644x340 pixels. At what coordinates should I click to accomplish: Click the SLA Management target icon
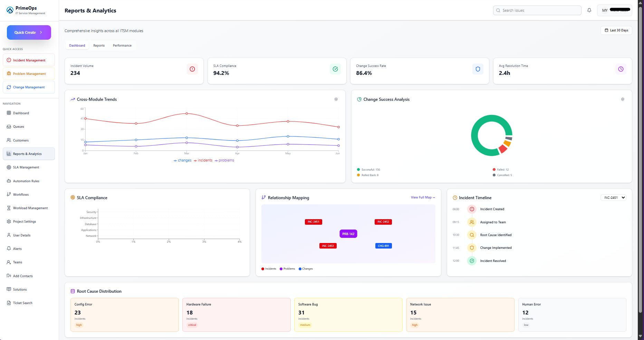click(x=9, y=167)
